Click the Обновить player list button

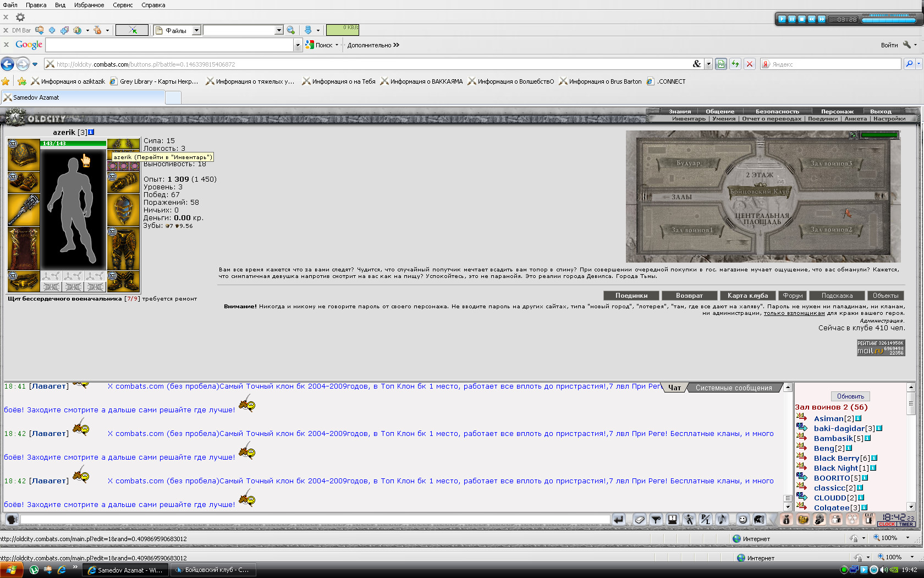click(850, 396)
